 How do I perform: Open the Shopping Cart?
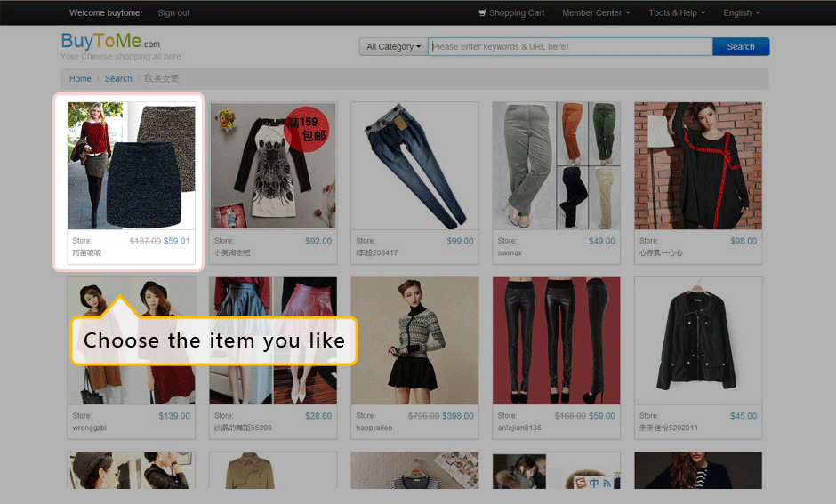pyautogui.click(x=510, y=12)
